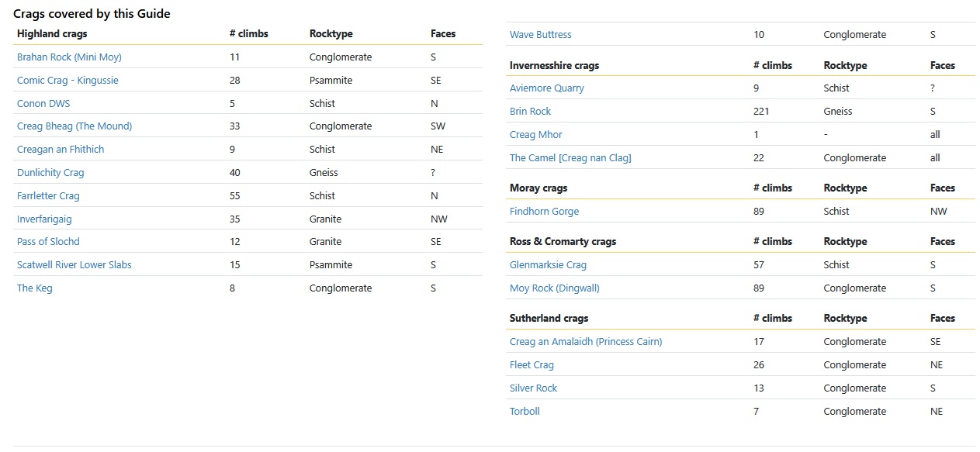This screenshot has height=452, width=980.
Task: Select the Creagan an Fhithich link
Action: 61,150
